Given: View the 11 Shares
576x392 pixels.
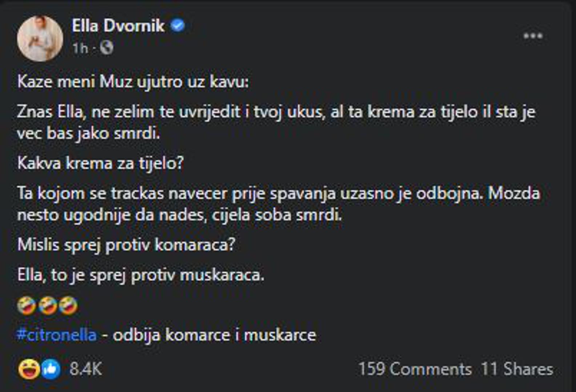Looking at the screenshot, I should pyautogui.click(x=517, y=369).
